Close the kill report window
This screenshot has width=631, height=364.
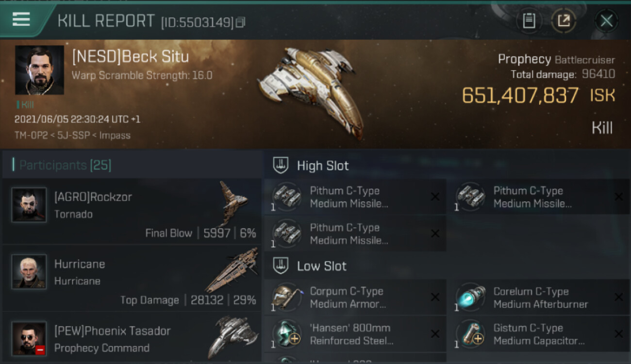606,21
